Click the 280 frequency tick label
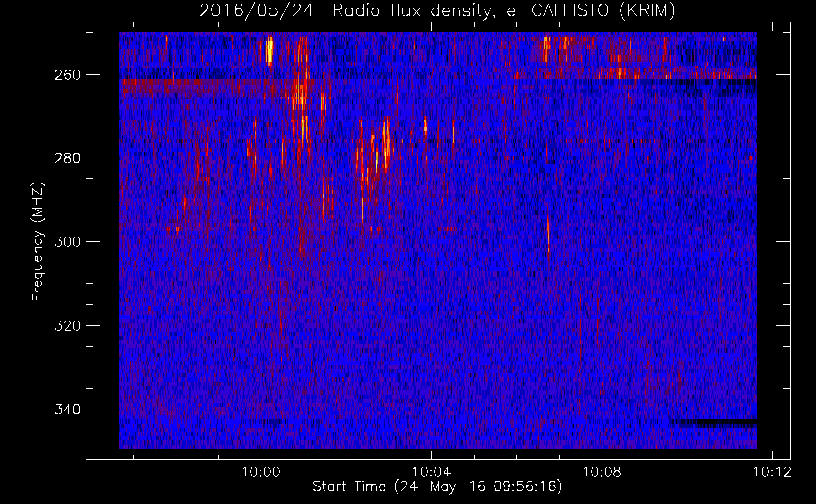816x504 pixels. (x=68, y=158)
